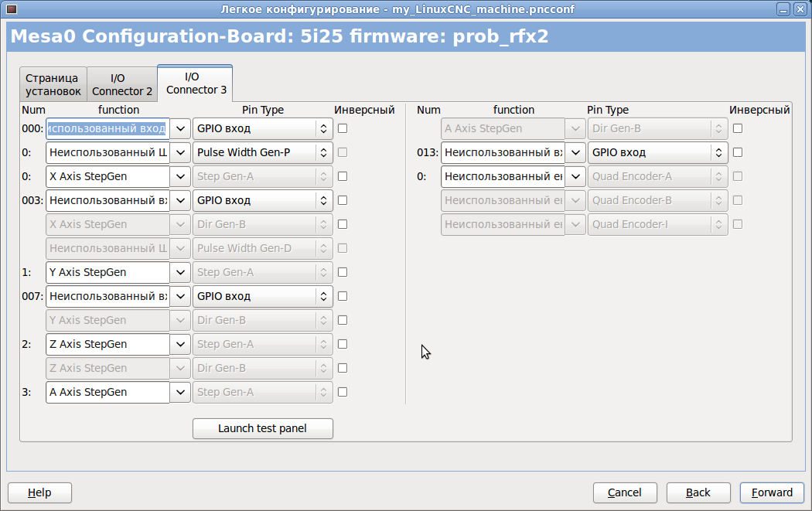This screenshot has width=812, height=511.
Task: Open function dropdown arrow for row 003
Action: [180, 200]
